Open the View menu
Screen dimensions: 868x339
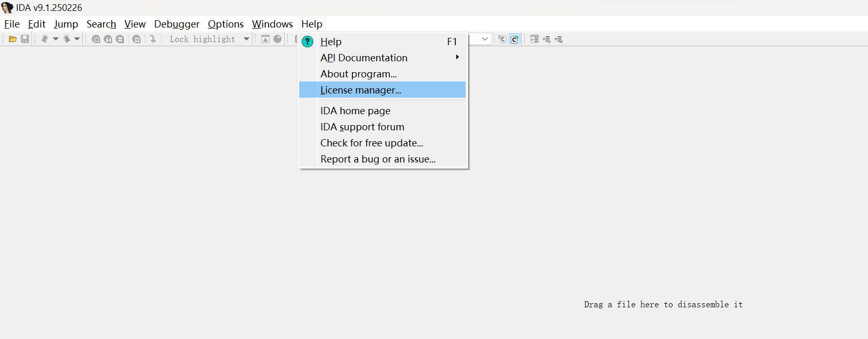click(135, 24)
